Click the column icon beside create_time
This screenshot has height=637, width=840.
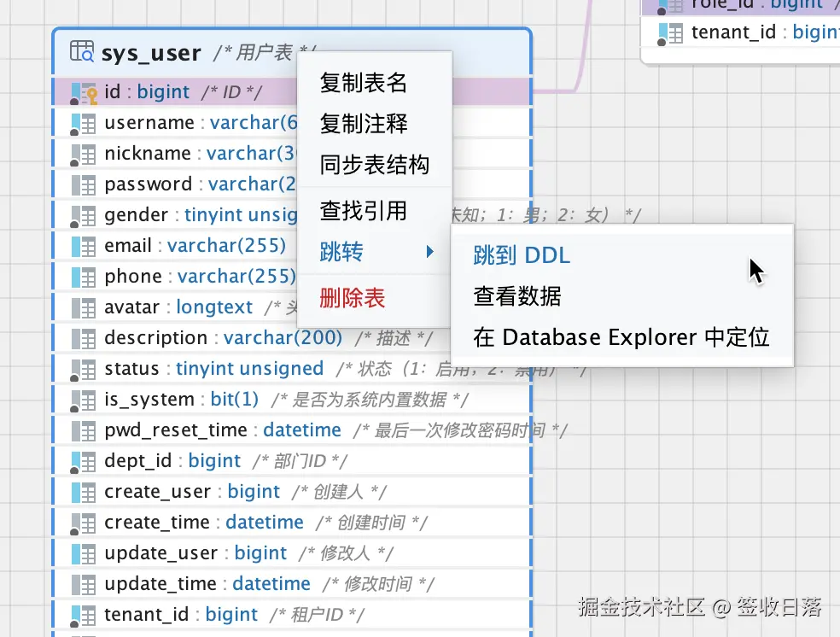[84, 524]
